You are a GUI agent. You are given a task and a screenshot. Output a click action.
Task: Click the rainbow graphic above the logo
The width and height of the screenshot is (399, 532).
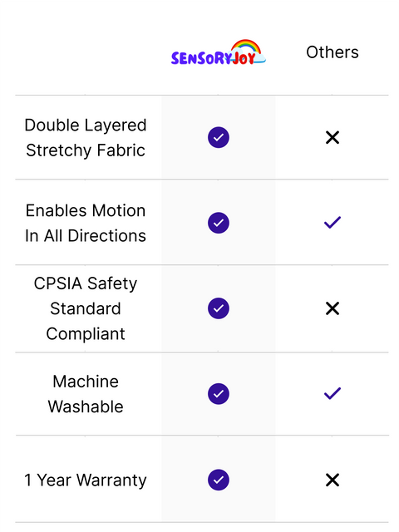[x=246, y=47]
